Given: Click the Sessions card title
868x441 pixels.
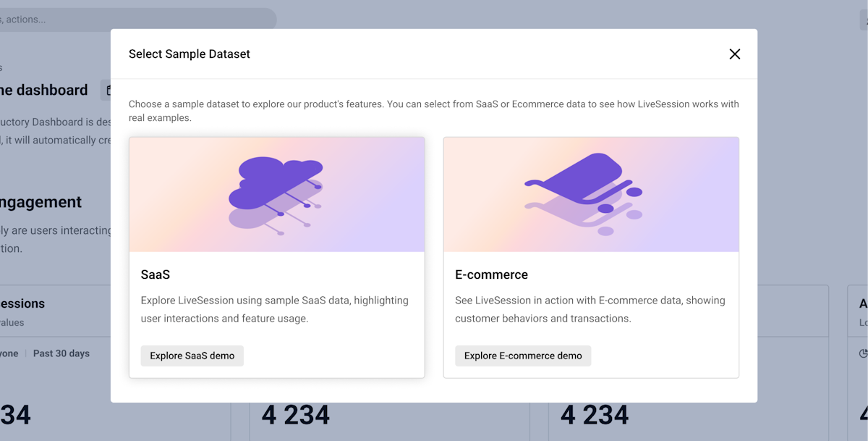Looking at the screenshot, I should click(22, 303).
